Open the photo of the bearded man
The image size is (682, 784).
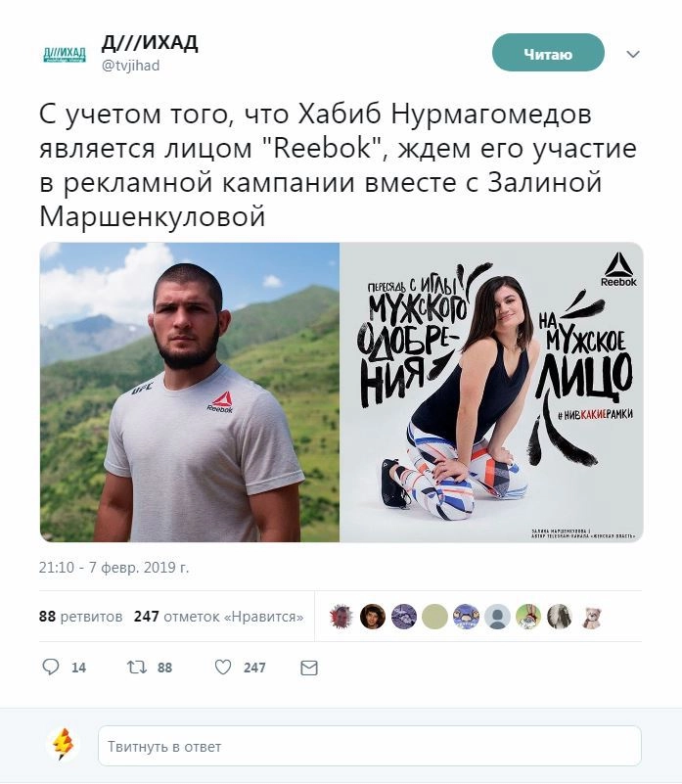point(190,392)
